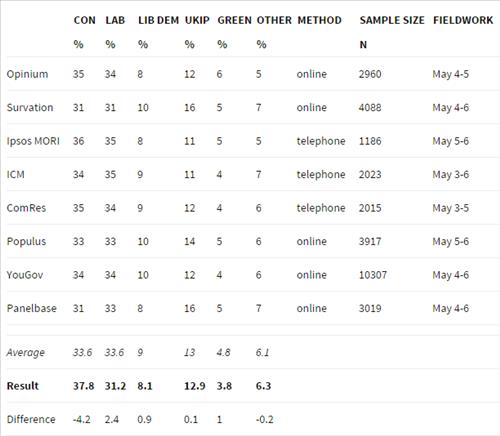Click the METHOD column header
500x436 pixels.
click(319, 20)
